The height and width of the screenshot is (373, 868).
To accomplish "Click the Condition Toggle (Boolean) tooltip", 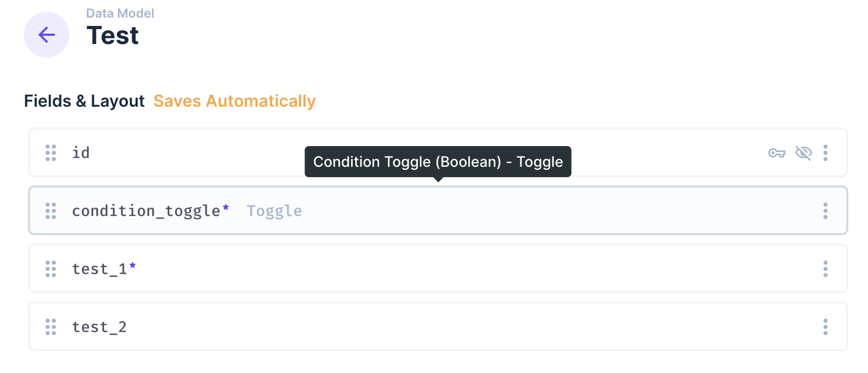I will (x=438, y=162).
